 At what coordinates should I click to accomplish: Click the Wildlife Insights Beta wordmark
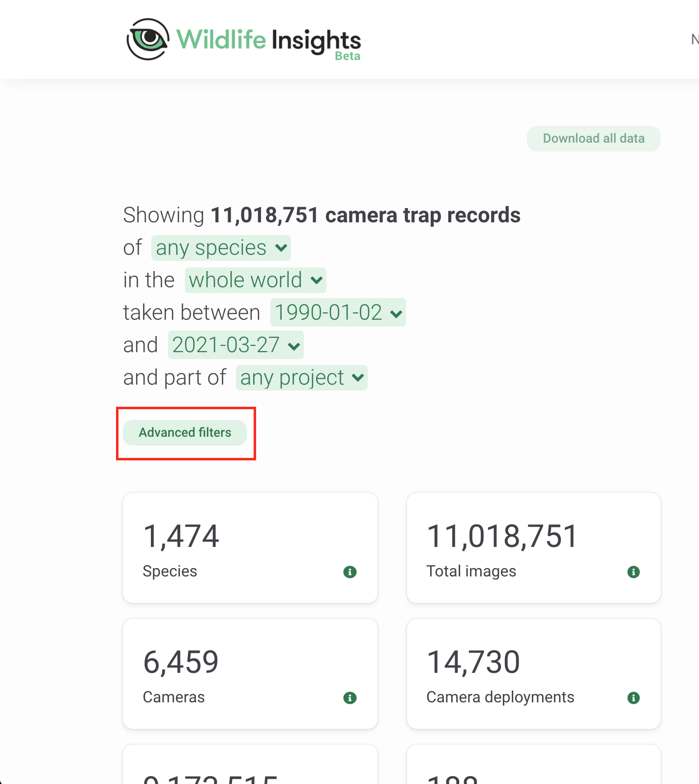tap(269, 43)
